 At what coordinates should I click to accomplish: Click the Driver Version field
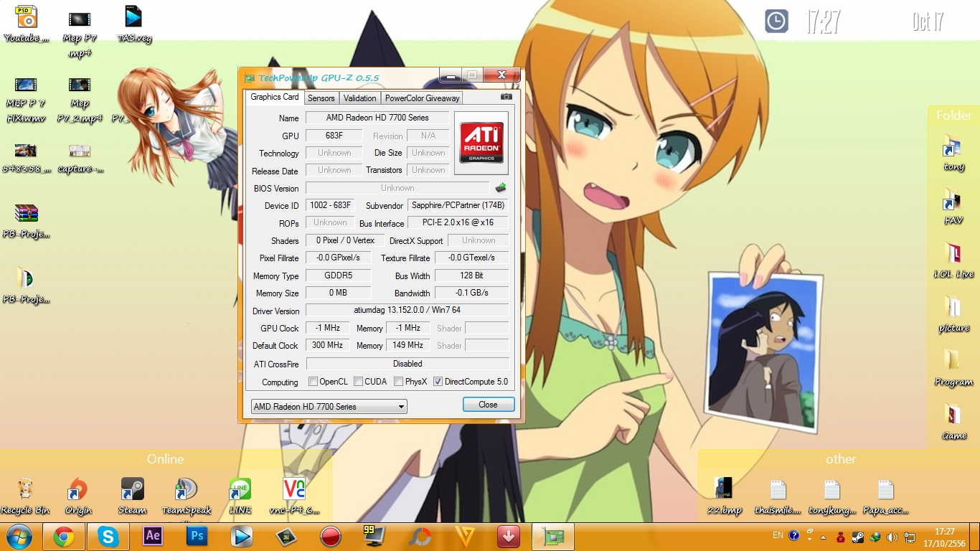pyautogui.click(x=407, y=311)
